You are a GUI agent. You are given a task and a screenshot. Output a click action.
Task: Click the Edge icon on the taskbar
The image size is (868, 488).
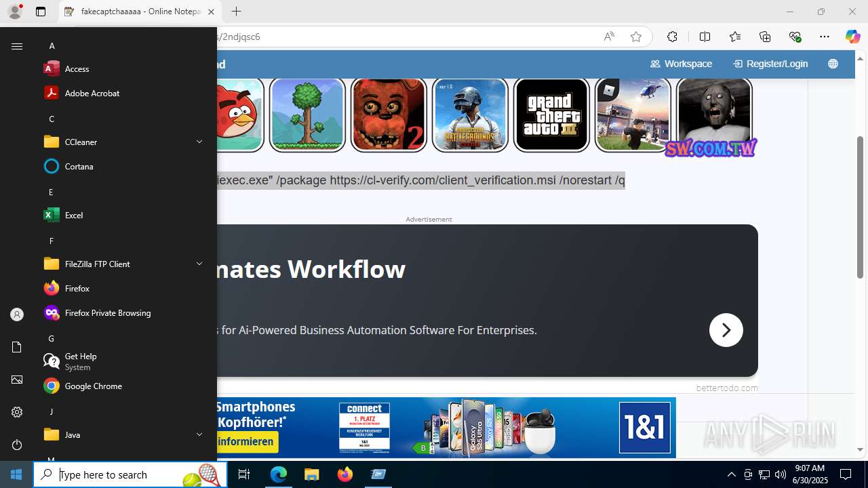click(279, 474)
